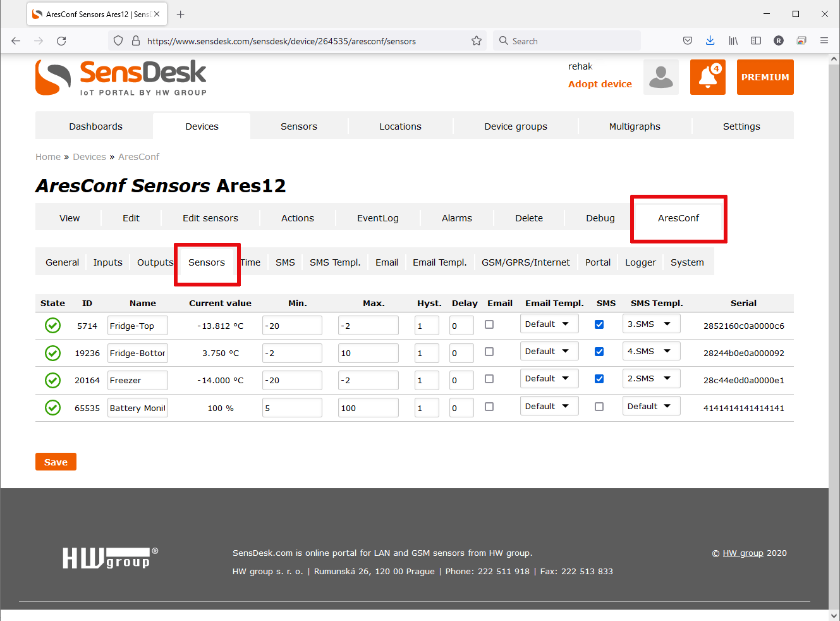
Task: Close the AresConf Sensors browser tab
Action: pyautogui.click(x=157, y=14)
